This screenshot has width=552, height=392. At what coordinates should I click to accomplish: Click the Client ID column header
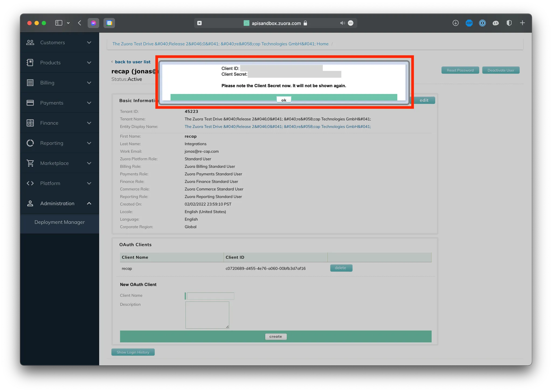coord(275,257)
